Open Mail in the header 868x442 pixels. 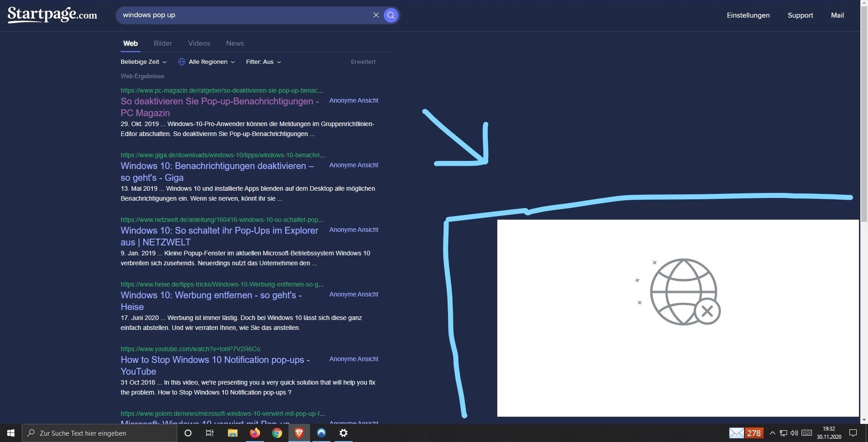837,15
